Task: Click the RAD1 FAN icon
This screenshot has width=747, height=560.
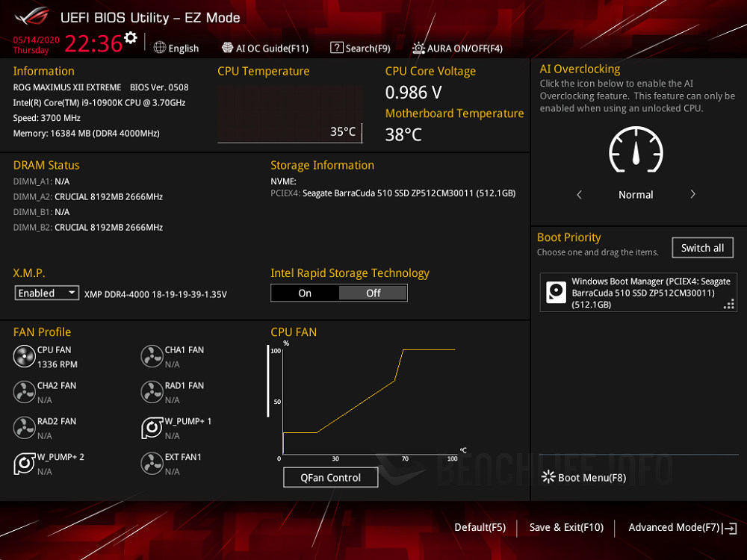Action: pyautogui.click(x=152, y=393)
